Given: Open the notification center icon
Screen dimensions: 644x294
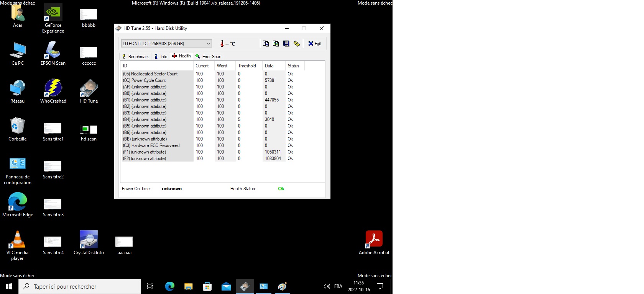Looking at the screenshot, I should (380, 286).
